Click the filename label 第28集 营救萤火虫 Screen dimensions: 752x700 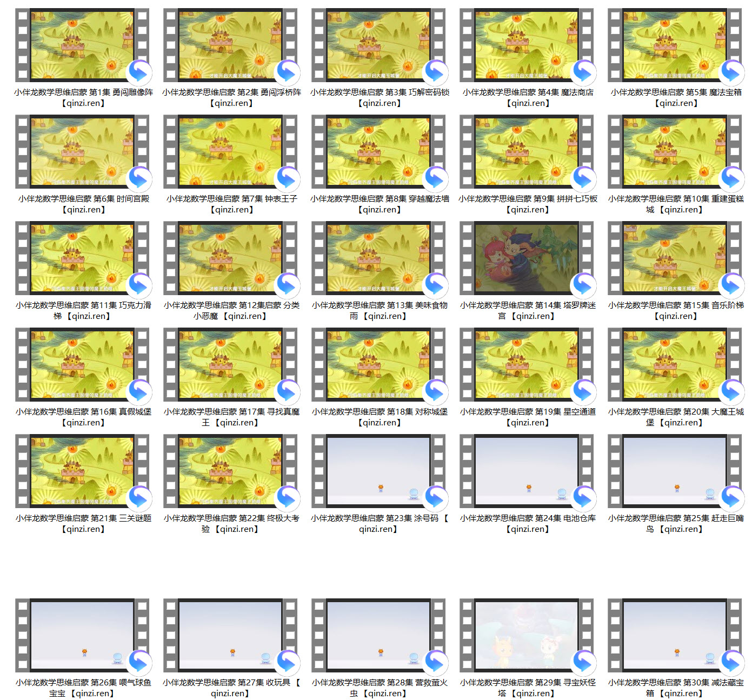click(380, 688)
